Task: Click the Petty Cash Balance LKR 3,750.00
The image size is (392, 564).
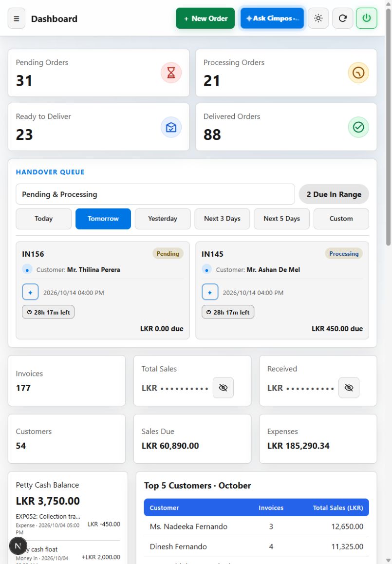Action: point(48,501)
